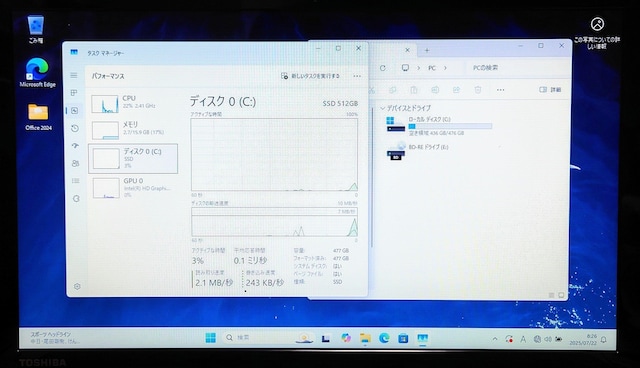Expand chevron after PC in address bar
640x368 pixels.
(x=445, y=68)
